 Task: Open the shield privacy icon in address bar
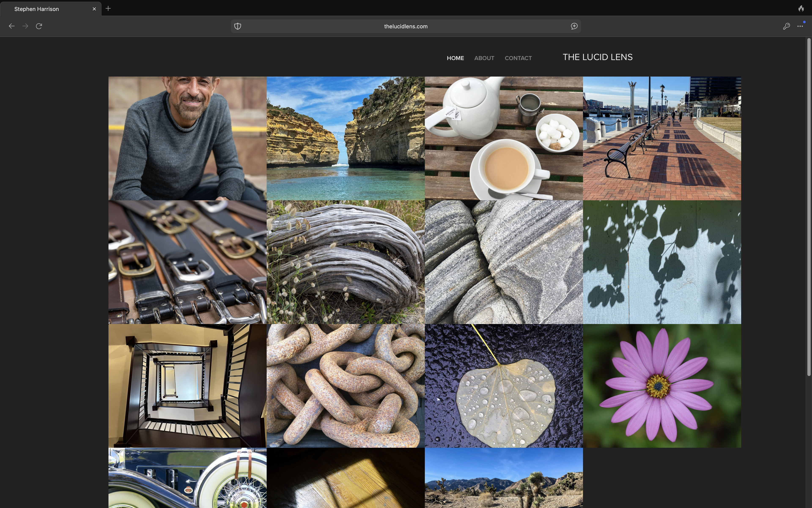pyautogui.click(x=237, y=26)
